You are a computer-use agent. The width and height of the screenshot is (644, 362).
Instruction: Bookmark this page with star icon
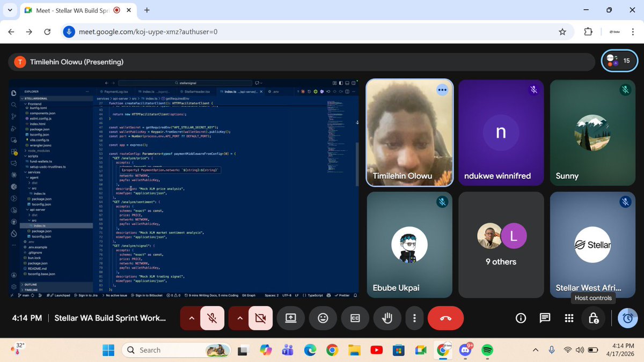[562, 32]
